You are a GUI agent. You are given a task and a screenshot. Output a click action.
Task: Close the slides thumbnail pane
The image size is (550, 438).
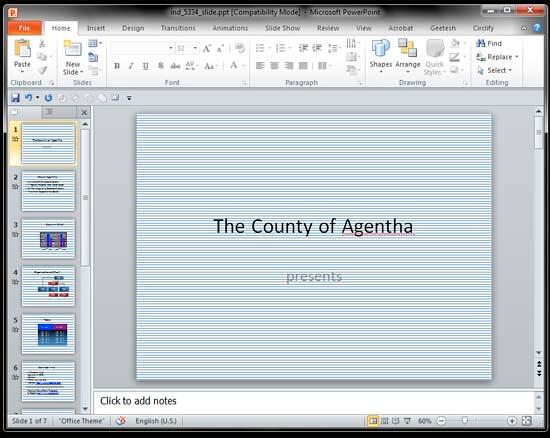[x=84, y=112]
